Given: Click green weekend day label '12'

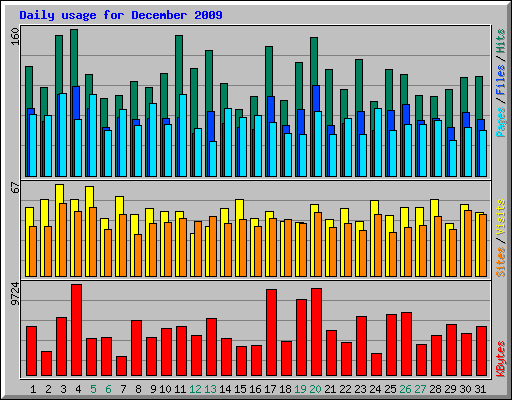Looking at the screenshot, I should click(x=195, y=389).
